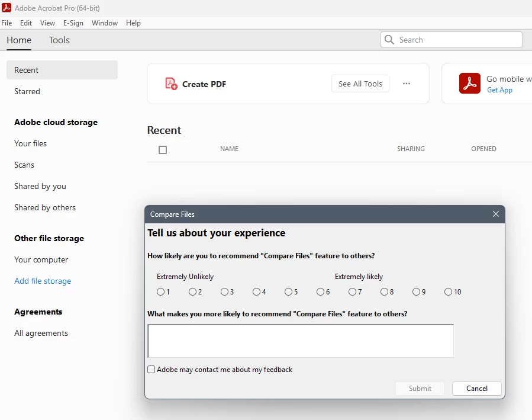This screenshot has height=420, width=532.
Task: Click the Add file storage link
Action: pyautogui.click(x=43, y=281)
